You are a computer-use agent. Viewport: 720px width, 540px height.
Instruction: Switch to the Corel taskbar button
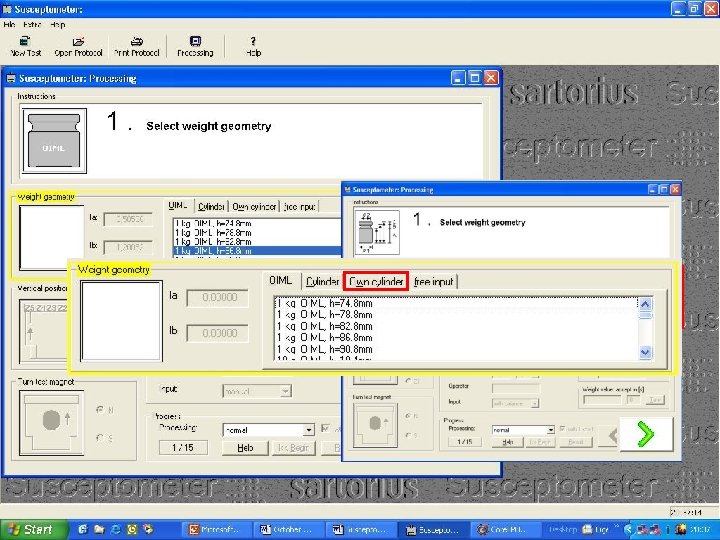point(504,530)
